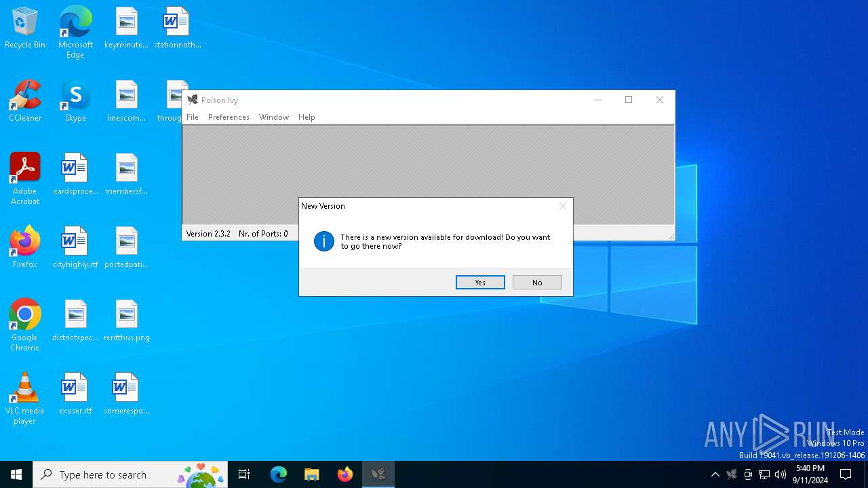Show hidden system tray icons
This screenshot has height=488, width=868.
coord(715,474)
